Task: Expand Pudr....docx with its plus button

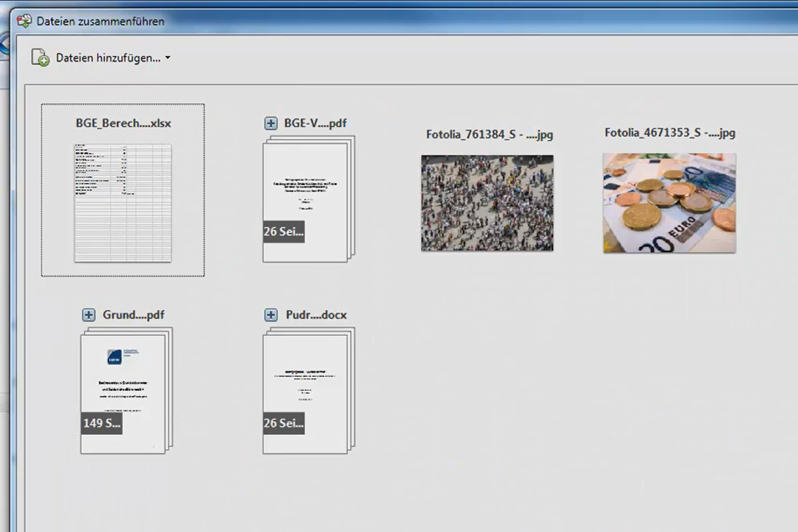Action: pyautogui.click(x=271, y=315)
